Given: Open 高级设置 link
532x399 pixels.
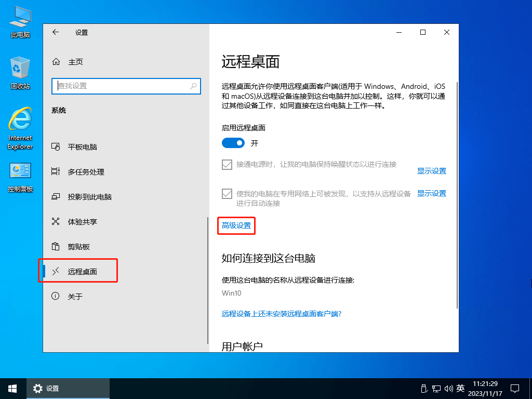Looking at the screenshot, I should [236, 225].
